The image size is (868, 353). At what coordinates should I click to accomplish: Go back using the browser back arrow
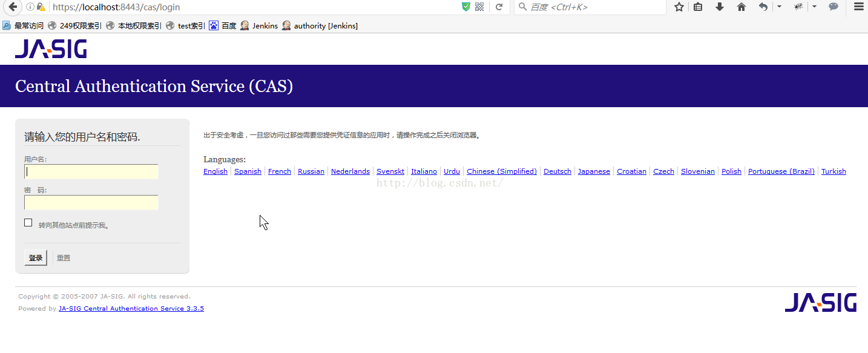12,7
